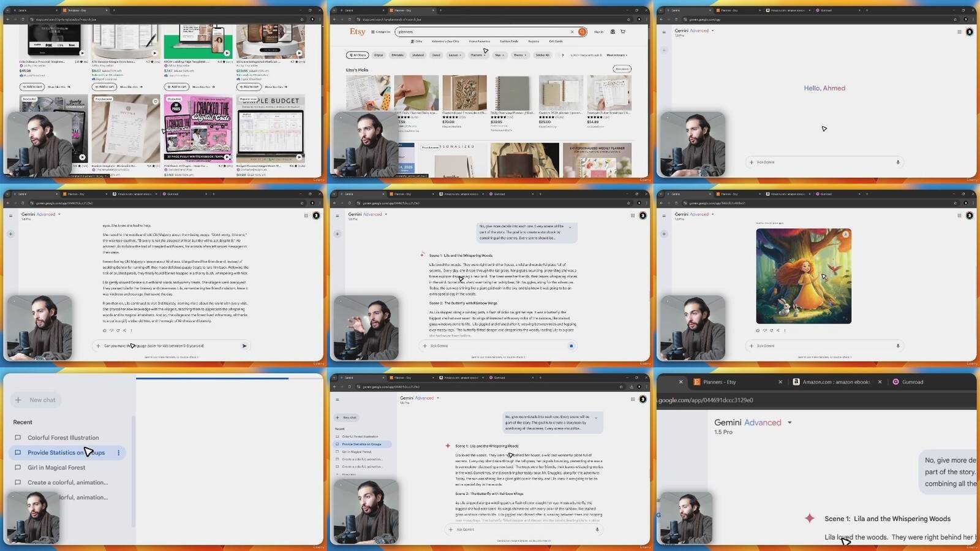
Task: Thumbs down the forest girl image response
Action: (765, 330)
